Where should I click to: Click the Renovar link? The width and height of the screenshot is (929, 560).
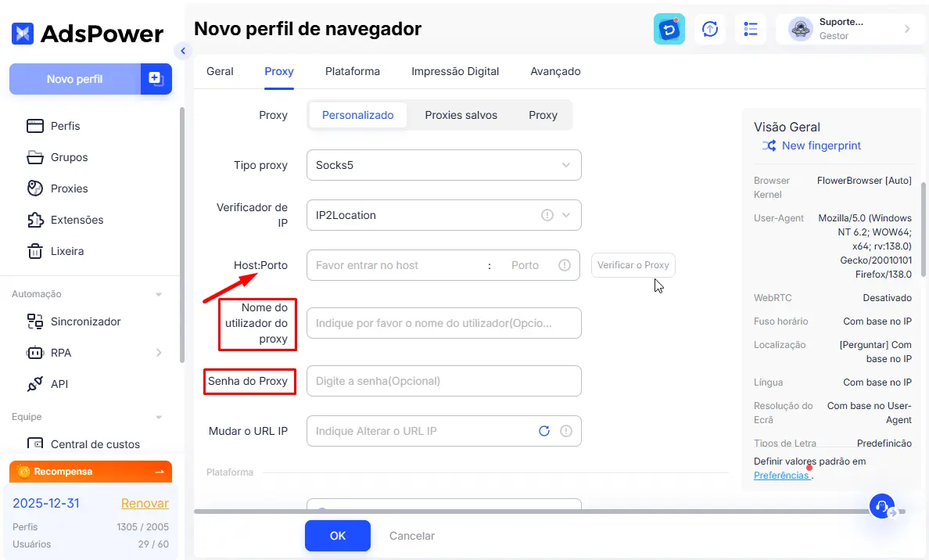[x=145, y=503]
